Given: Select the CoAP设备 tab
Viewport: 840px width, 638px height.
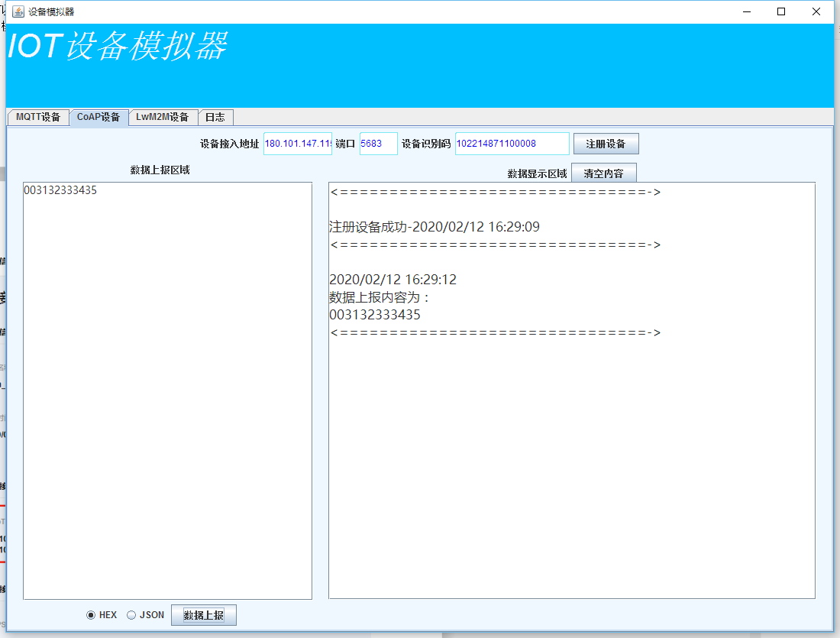Looking at the screenshot, I should (98, 118).
